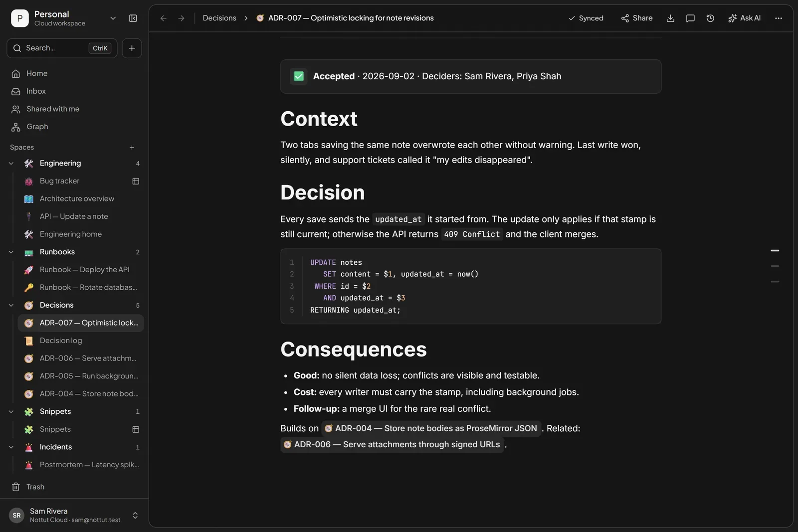
Task: Click the Snippets space puzzle icon
Action: click(29, 412)
